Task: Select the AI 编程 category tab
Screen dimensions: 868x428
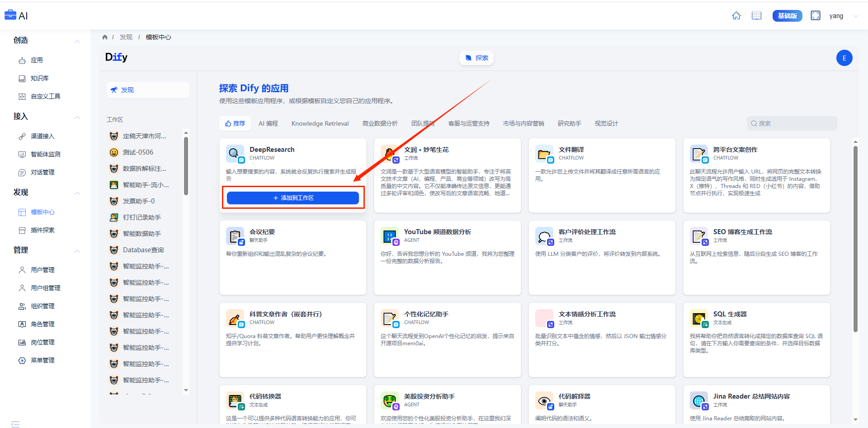Action: [268, 123]
